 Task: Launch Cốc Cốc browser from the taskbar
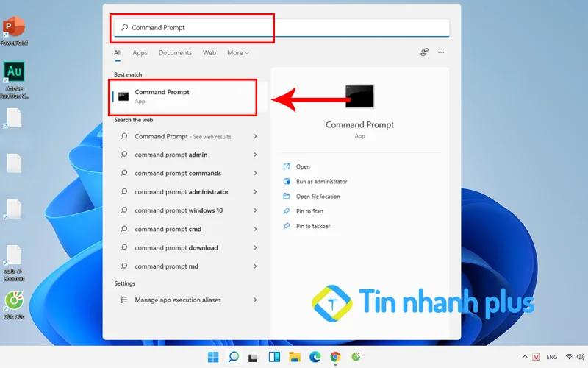(356, 357)
